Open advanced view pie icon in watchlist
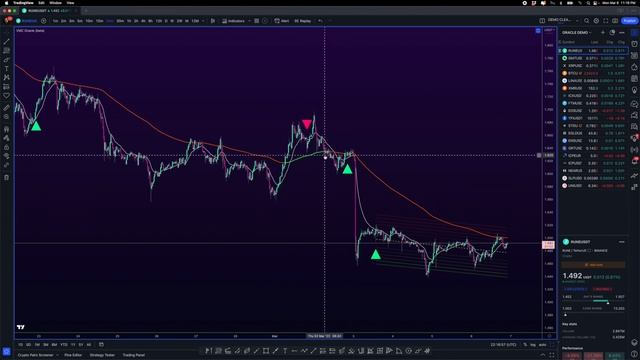640x360 pixels. [612, 33]
